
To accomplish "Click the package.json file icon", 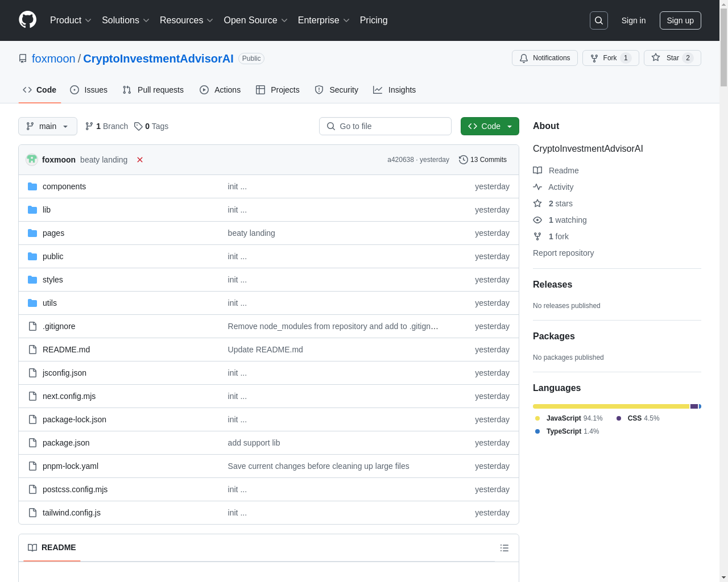I will pos(32,443).
